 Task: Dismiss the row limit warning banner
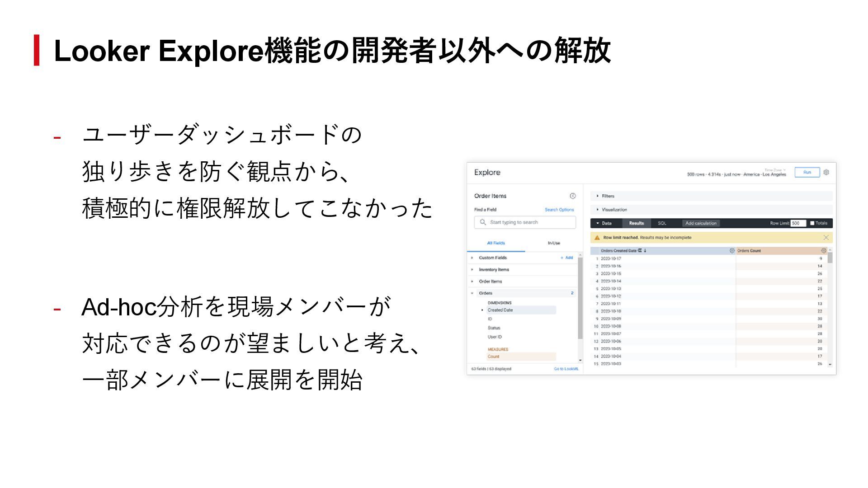coord(826,238)
